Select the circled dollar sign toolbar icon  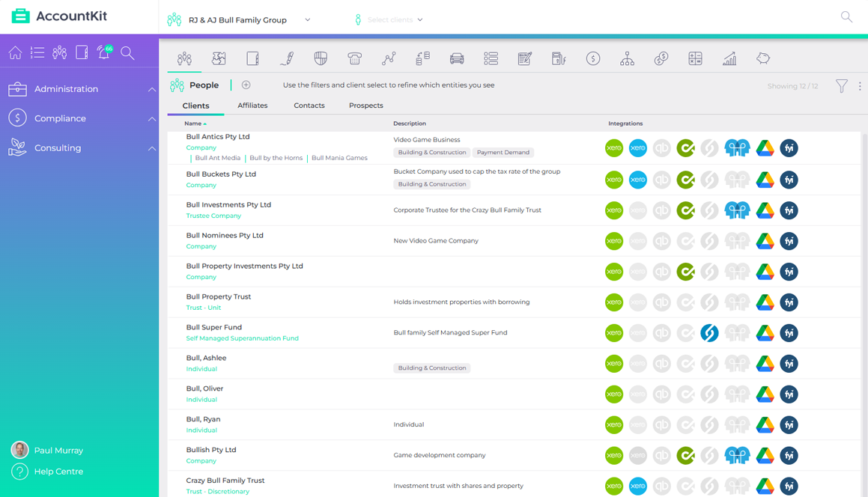[593, 58]
